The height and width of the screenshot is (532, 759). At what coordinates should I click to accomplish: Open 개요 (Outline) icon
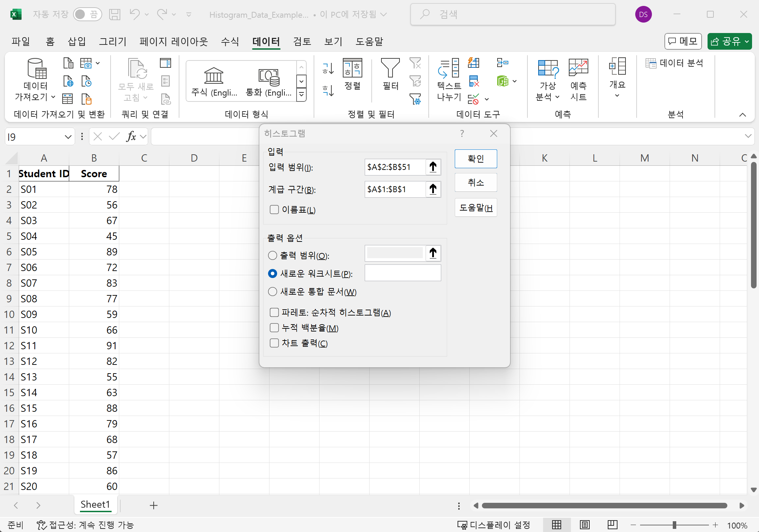(617, 66)
